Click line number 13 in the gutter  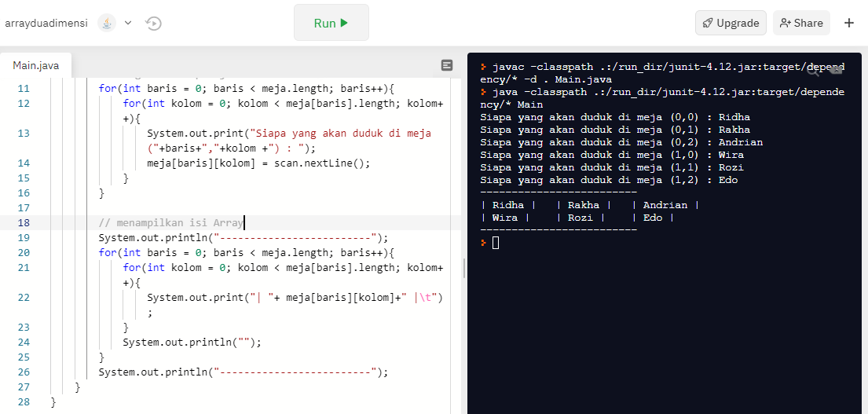click(24, 134)
